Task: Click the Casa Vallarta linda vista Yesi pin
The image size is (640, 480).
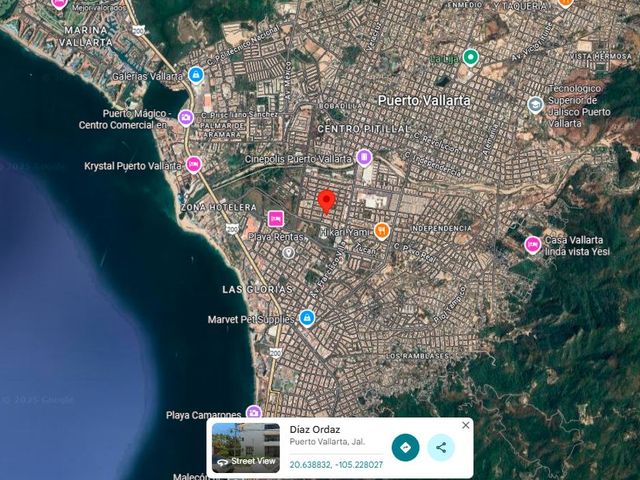Action: pyautogui.click(x=533, y=245)
